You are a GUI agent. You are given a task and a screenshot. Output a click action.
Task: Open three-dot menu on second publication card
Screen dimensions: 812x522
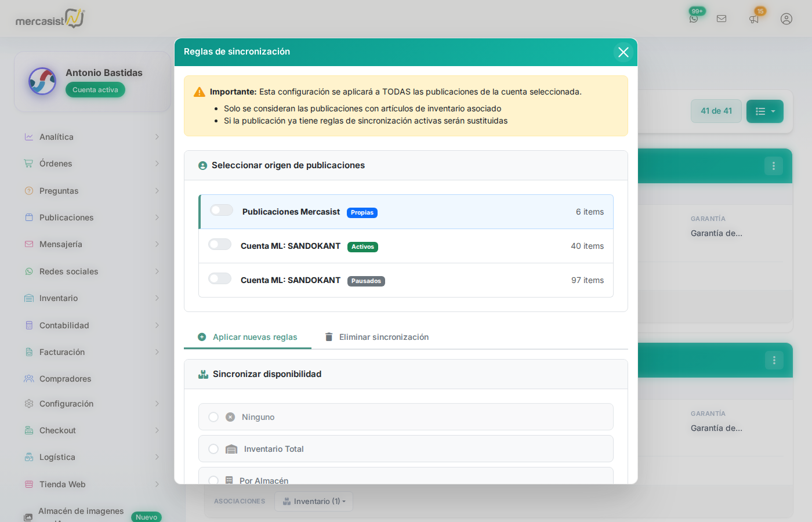point(774,360)
